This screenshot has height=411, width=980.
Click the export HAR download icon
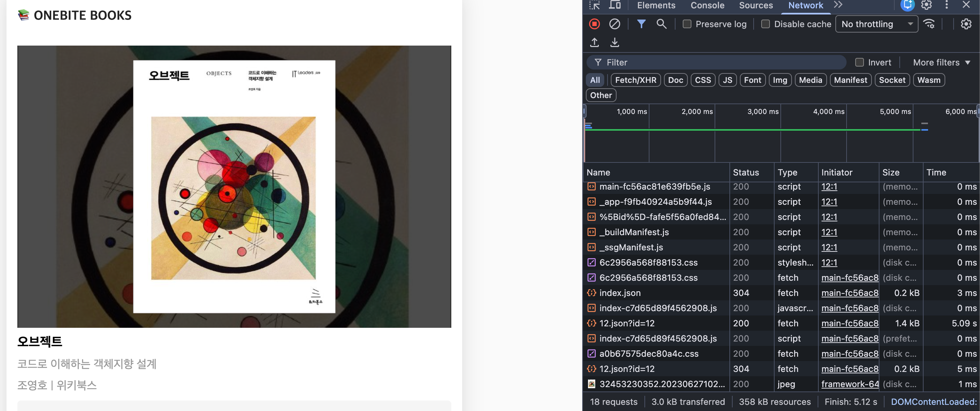pyautogui.click(x=614, y=42)
